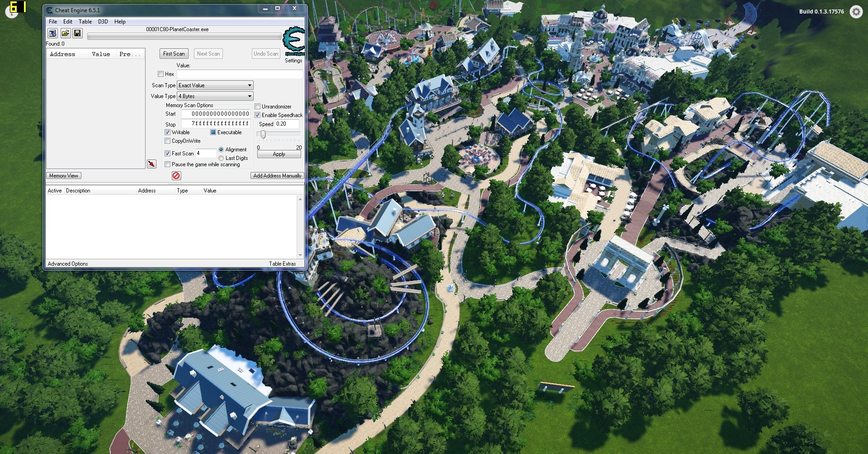Sort results by Address column header
Viewport: 868px width, 454px height.
click(67, 54)
